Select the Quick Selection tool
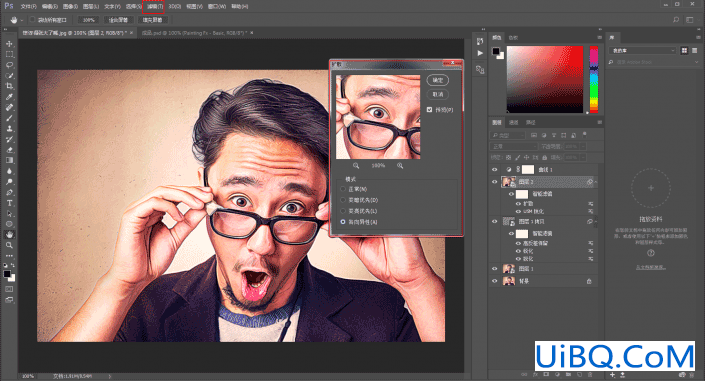 9,76
